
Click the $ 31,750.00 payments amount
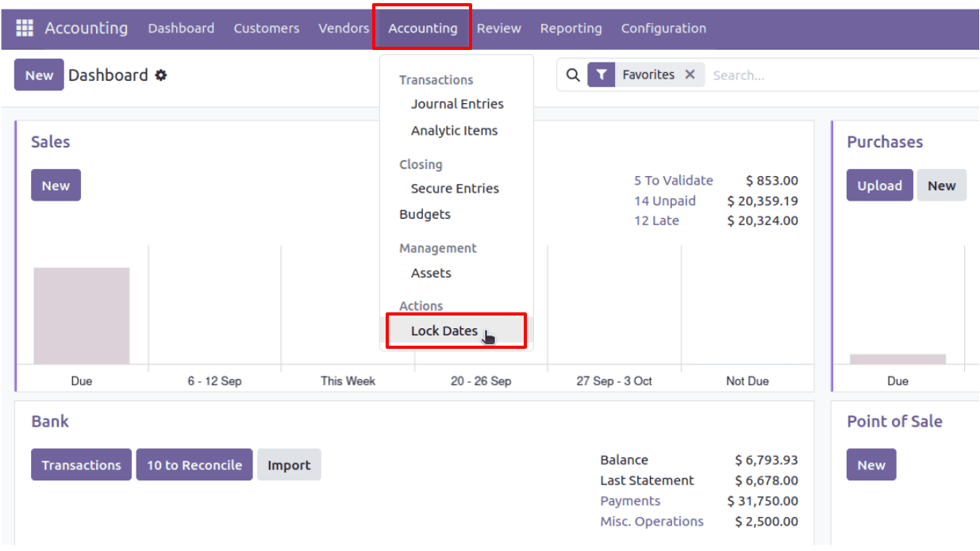pyautogui.click(x=763, y=501)
